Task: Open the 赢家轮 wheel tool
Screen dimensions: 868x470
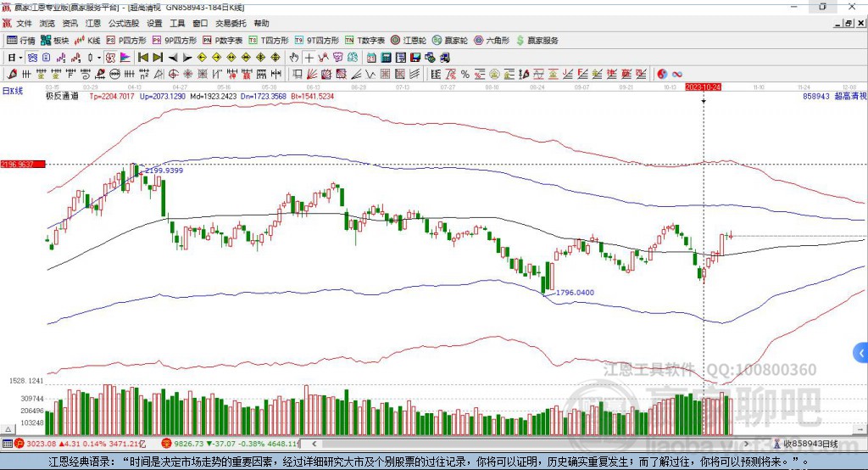Action: click(x=450, y=41)
